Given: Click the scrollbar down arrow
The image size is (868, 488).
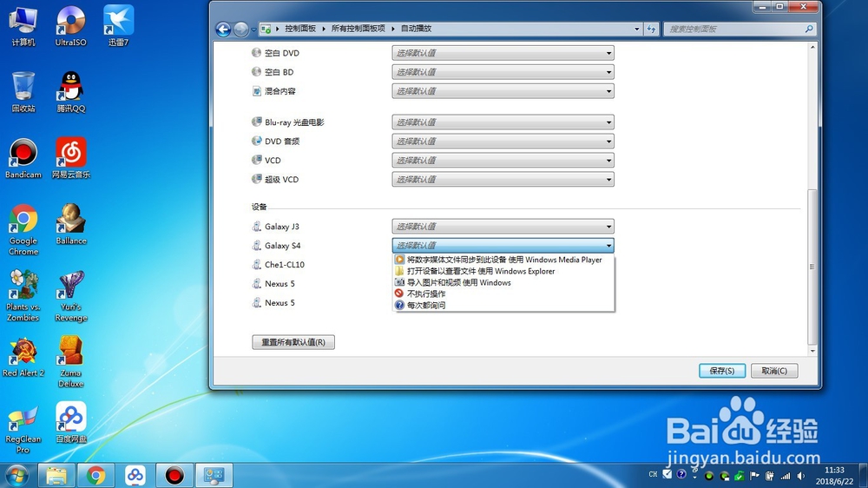Looking at the screenshot, I should pos(812,351).
